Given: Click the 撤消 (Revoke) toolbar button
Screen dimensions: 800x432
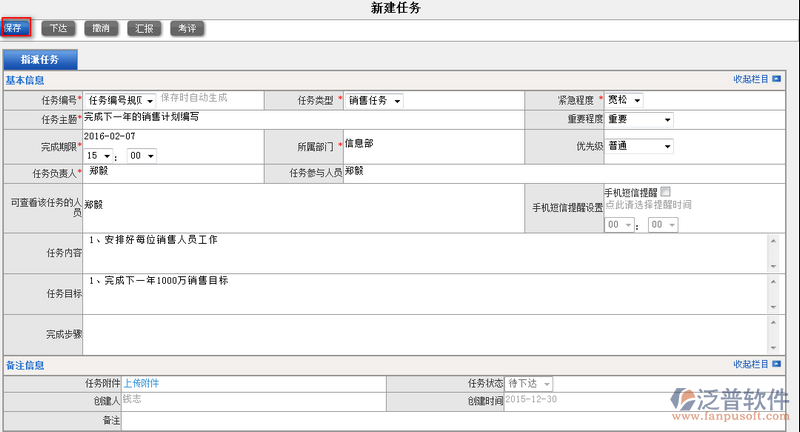Looking at the screenshot, I should (x=100, y=28).
